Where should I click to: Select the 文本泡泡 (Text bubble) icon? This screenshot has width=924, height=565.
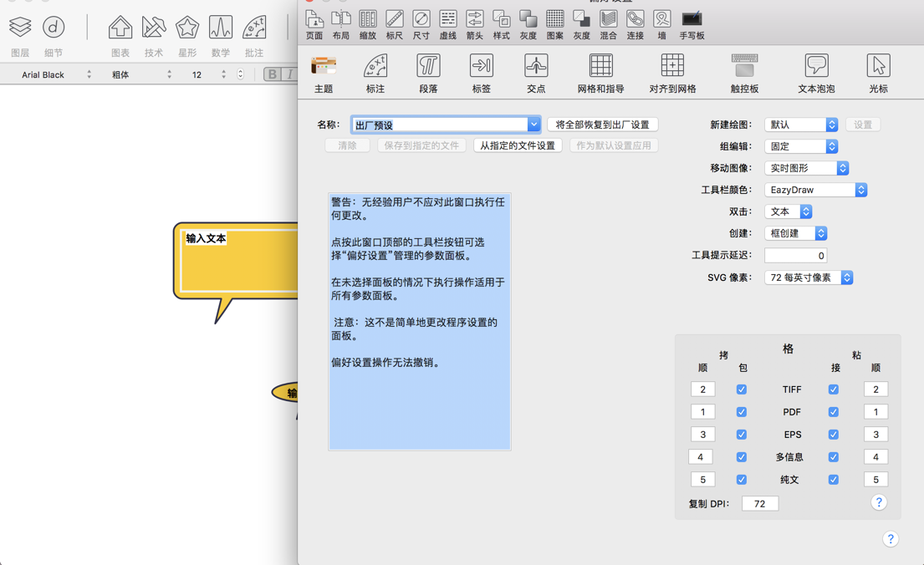816,73
